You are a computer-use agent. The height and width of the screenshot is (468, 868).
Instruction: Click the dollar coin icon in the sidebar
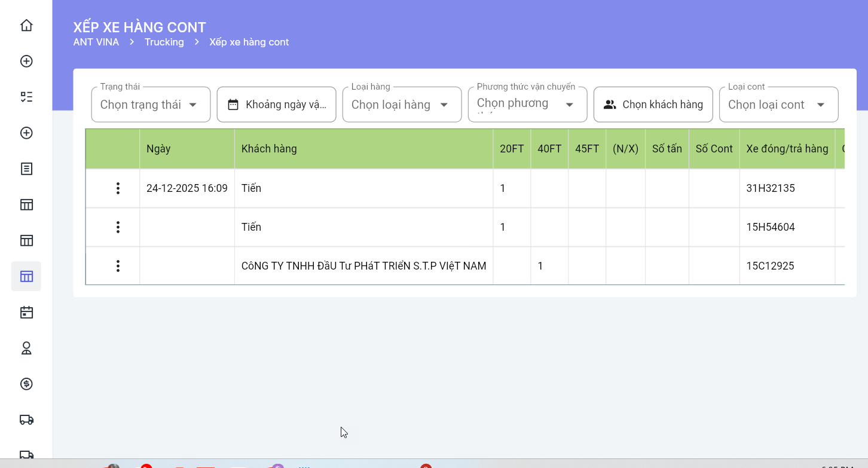point(26,384)
